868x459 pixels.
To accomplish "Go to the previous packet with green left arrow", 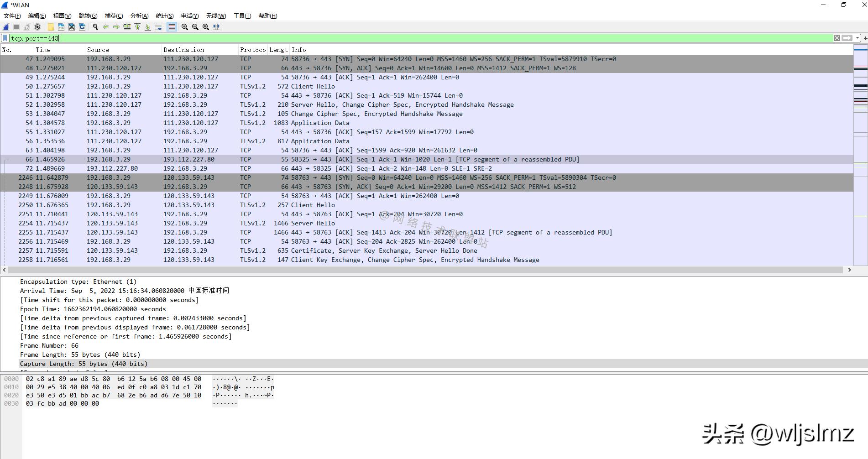I will (x=106, y=27).
